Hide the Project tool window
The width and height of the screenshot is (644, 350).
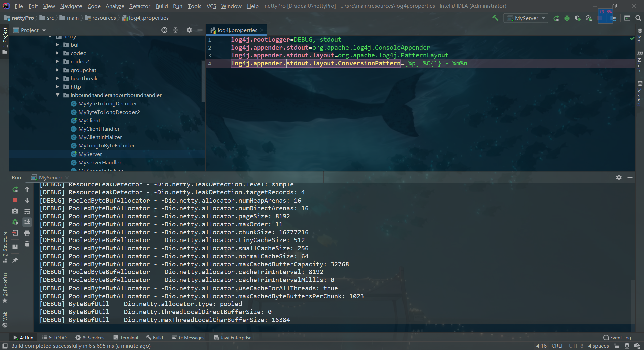[200, 30]
